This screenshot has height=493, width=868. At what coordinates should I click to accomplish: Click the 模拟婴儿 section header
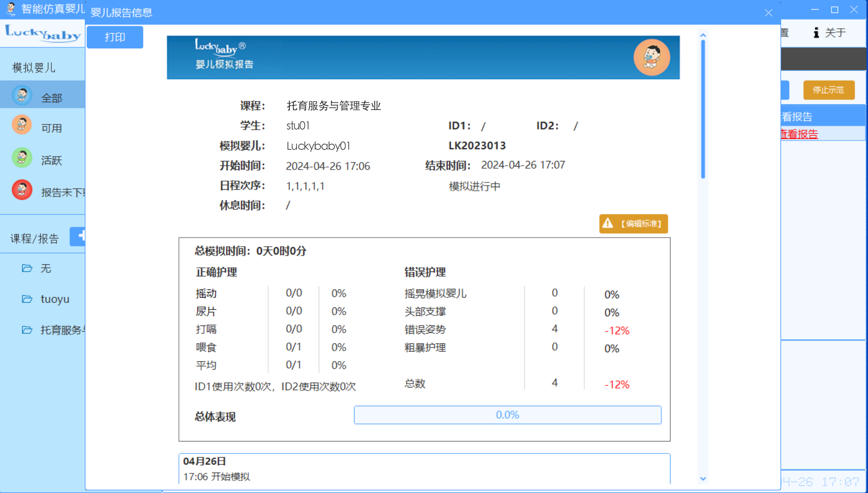[34, 68]
